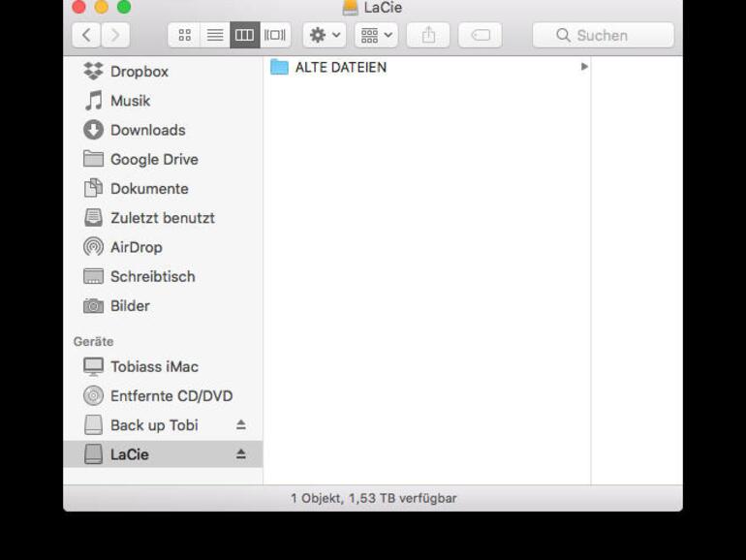
Task: Select Dokumente in sidebar
Action: (x=149, y=189)
